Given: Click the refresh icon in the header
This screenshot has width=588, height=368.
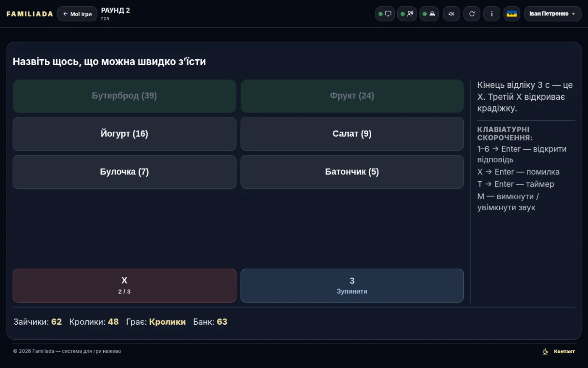Looking at the screenshot, I should [x=472, y=14].
